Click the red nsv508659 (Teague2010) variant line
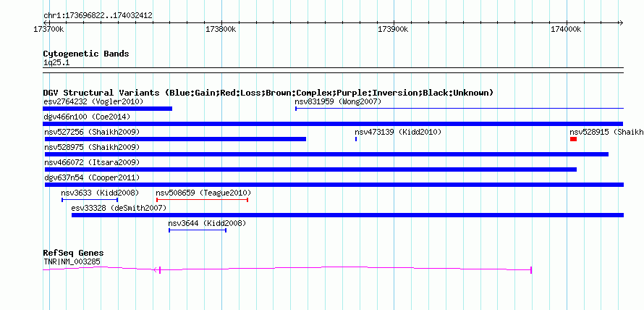Screen dimensions: 644x310 [x=202, y=200]
